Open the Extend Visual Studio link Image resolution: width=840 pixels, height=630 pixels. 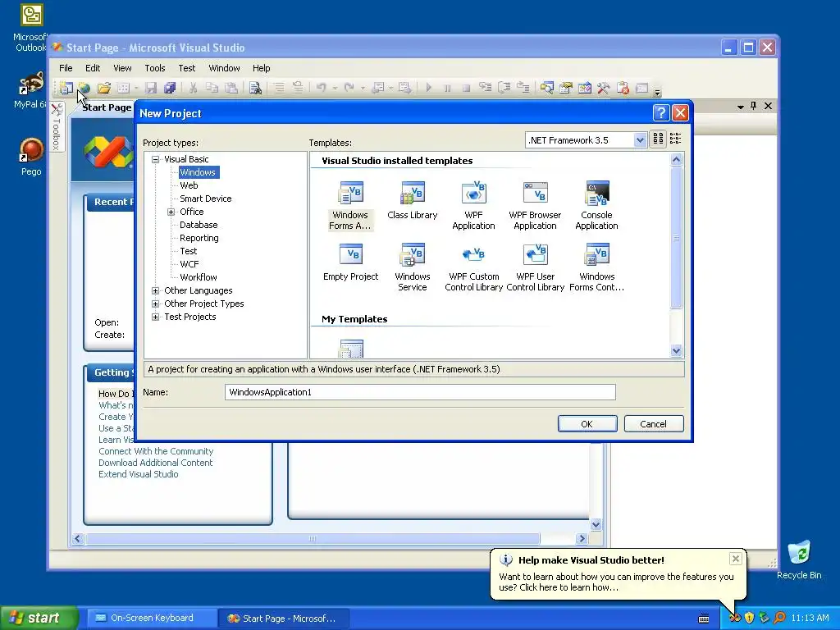(138, 474)
